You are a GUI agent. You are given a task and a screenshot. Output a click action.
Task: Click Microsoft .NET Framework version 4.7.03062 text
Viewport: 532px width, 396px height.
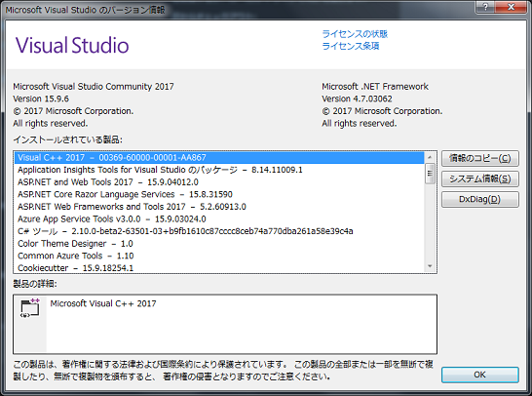point(357,99)
